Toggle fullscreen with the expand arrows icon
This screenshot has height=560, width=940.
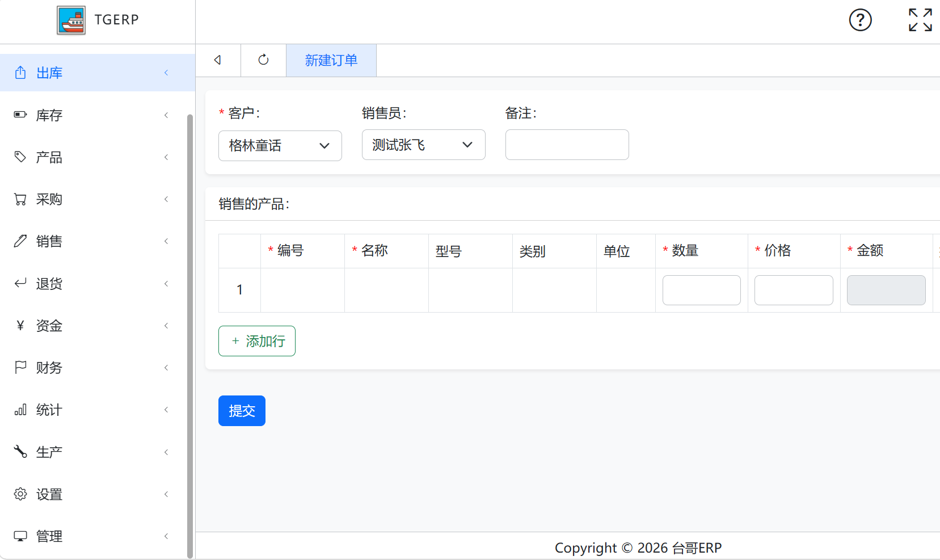pos(920,20)
